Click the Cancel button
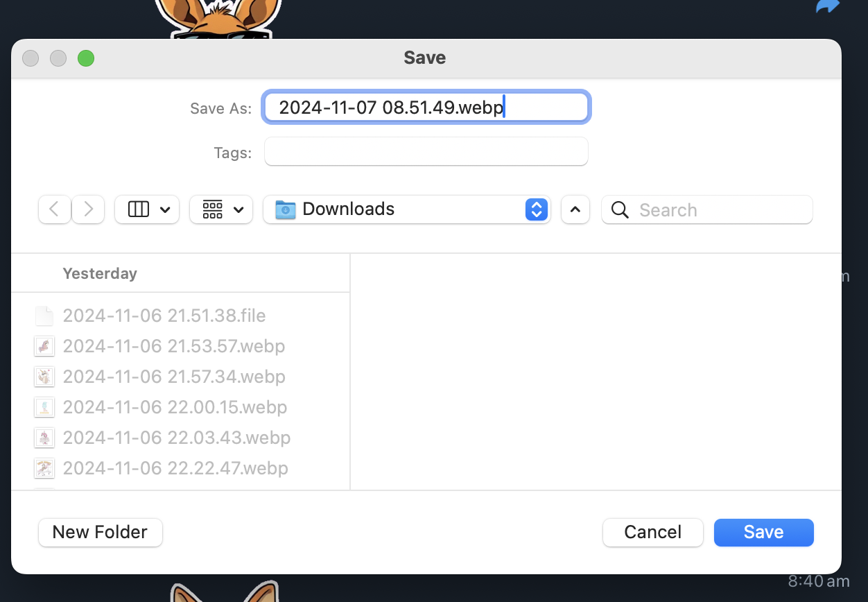 point(652,532)
